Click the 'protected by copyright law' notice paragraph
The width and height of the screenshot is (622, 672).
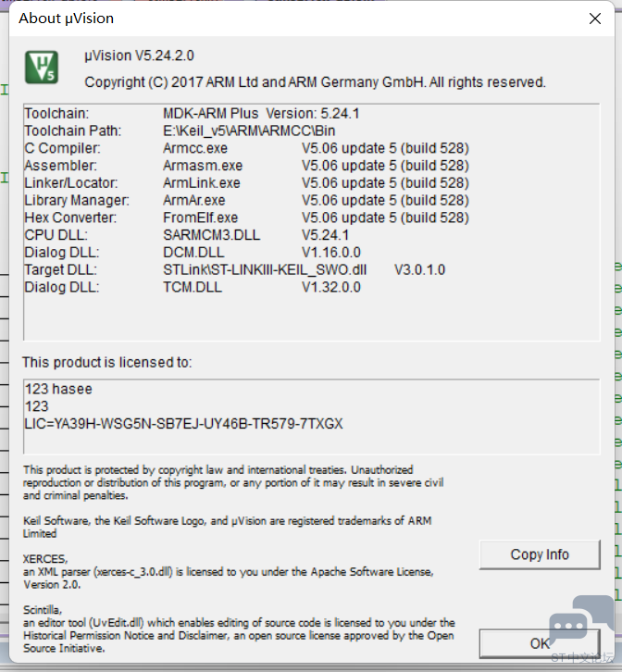coord(233,482)
